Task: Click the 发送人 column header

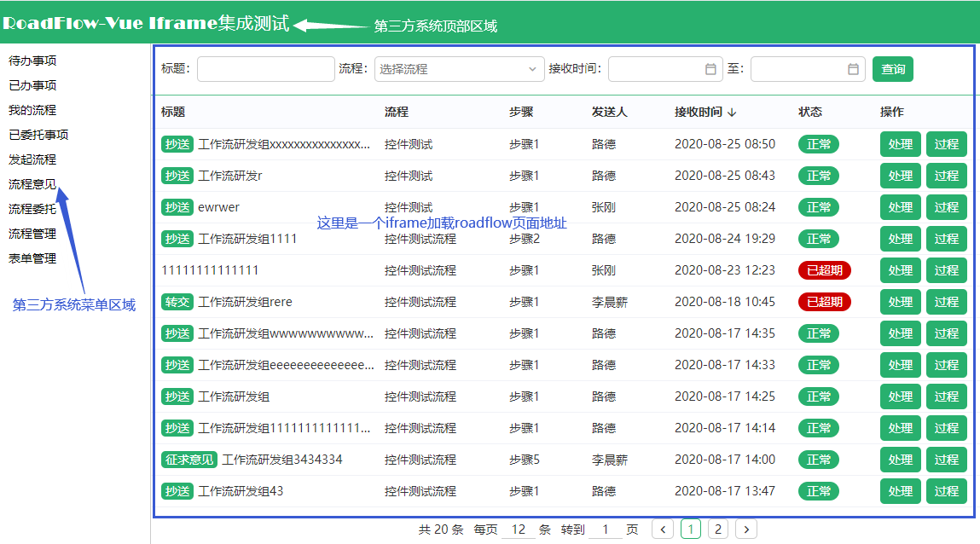Action: click(x=609, y=113)
